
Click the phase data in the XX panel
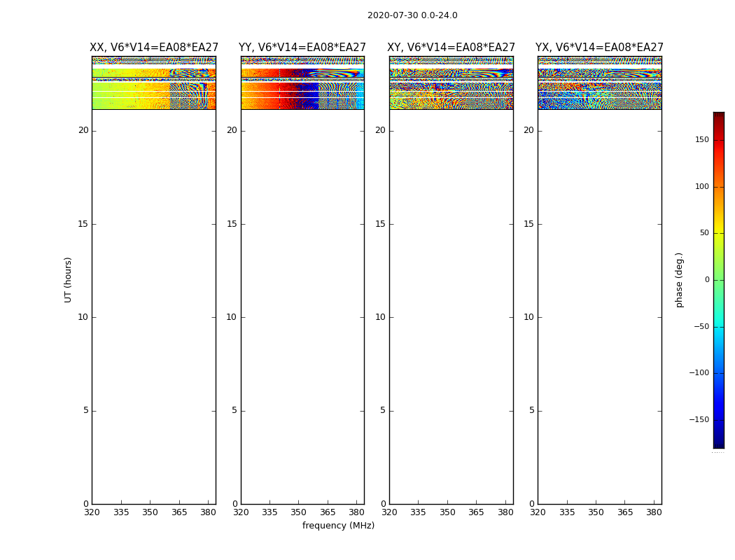153,87
